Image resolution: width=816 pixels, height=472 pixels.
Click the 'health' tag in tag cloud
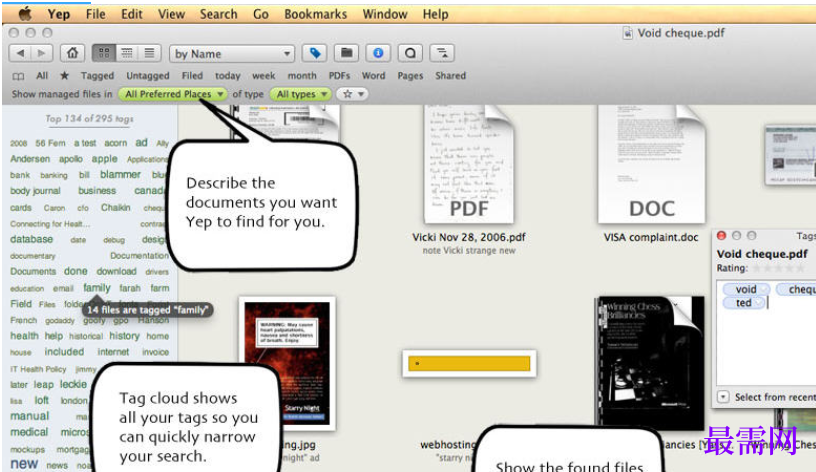pos(24,336)
